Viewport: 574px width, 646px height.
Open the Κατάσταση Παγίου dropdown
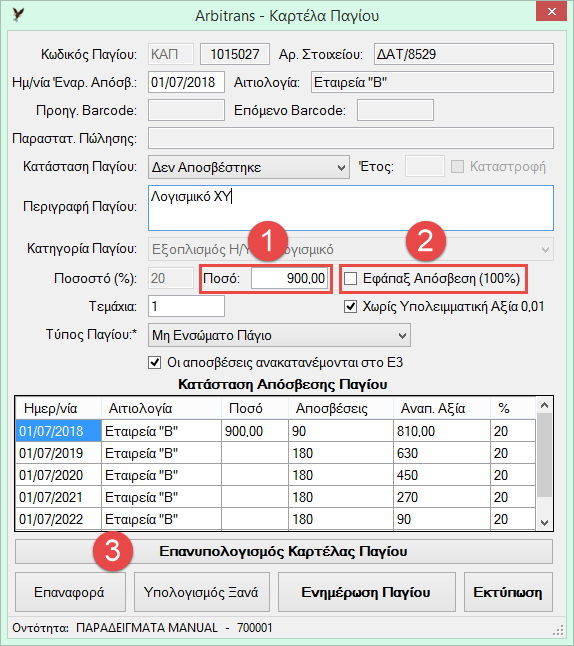pos(249,167)
